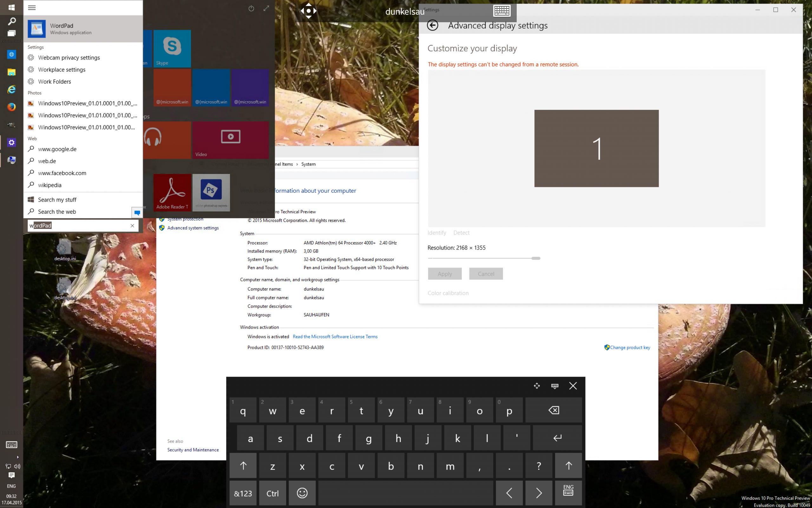Click the resolution slider handle
The image size is (812, 508).
pyautogui.click(x=536, y=258)
